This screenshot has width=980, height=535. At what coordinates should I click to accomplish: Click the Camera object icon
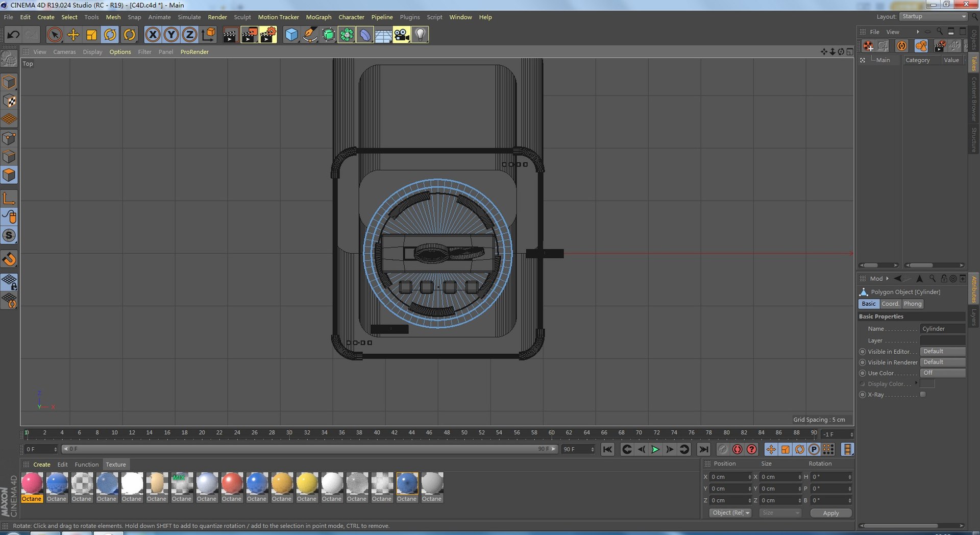tap(401, 35)
